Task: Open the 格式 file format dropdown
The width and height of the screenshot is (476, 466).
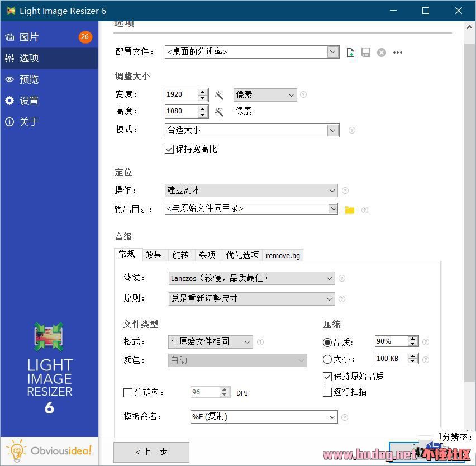Action: point(247,341)
